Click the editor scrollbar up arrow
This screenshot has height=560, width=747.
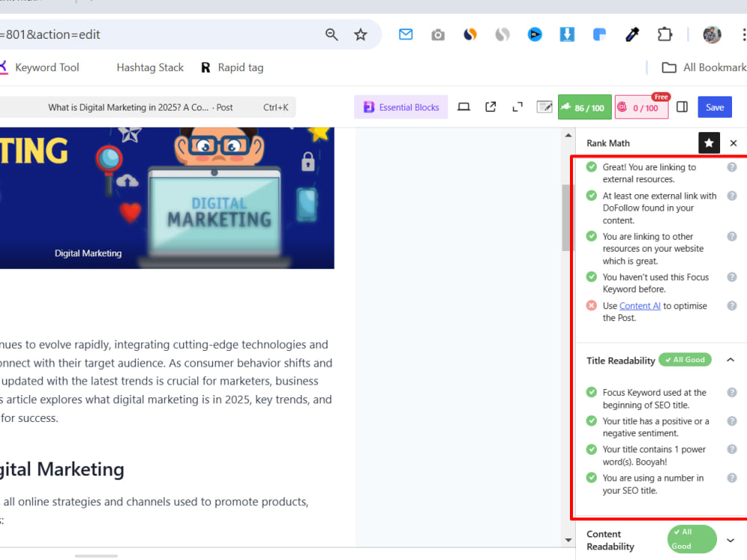coord(568,136)
